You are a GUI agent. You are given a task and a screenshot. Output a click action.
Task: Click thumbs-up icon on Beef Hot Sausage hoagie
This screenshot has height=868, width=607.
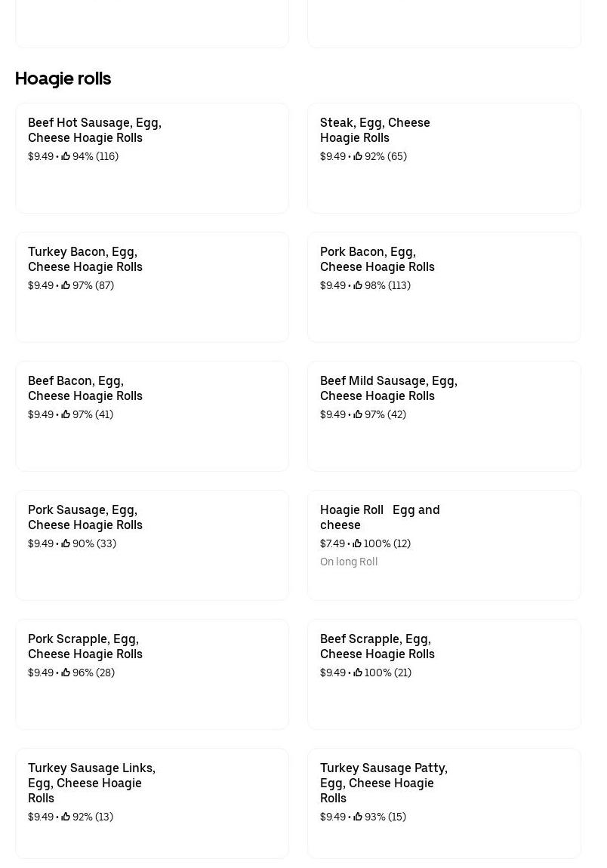click(66, 156)
